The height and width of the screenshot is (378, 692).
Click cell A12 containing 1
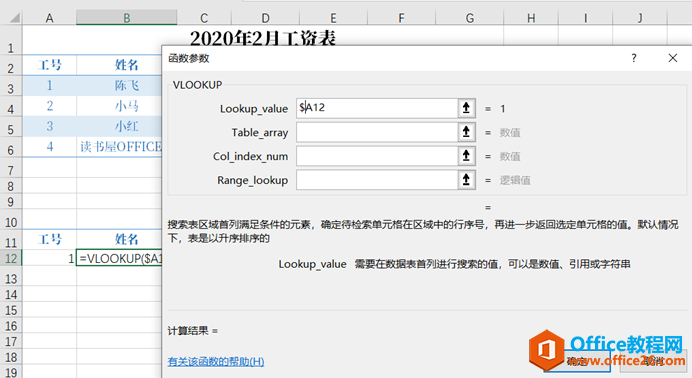tap(49, 258)
